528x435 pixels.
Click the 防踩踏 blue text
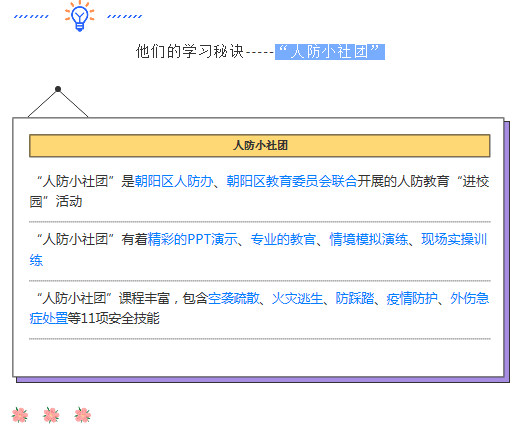click(355, 298)
